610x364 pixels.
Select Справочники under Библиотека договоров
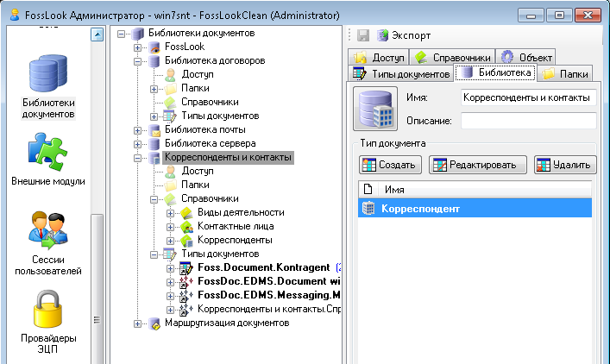210,102
